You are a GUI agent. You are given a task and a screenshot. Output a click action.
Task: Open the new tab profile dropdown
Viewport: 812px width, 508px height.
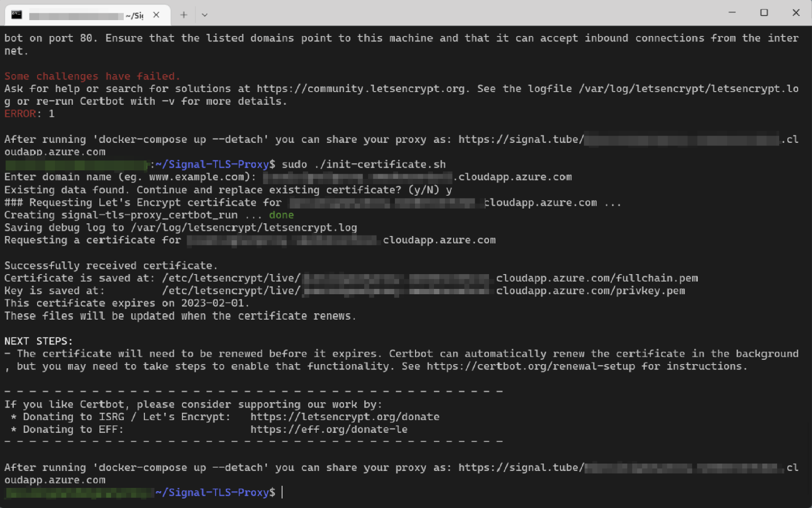[205, 15]
